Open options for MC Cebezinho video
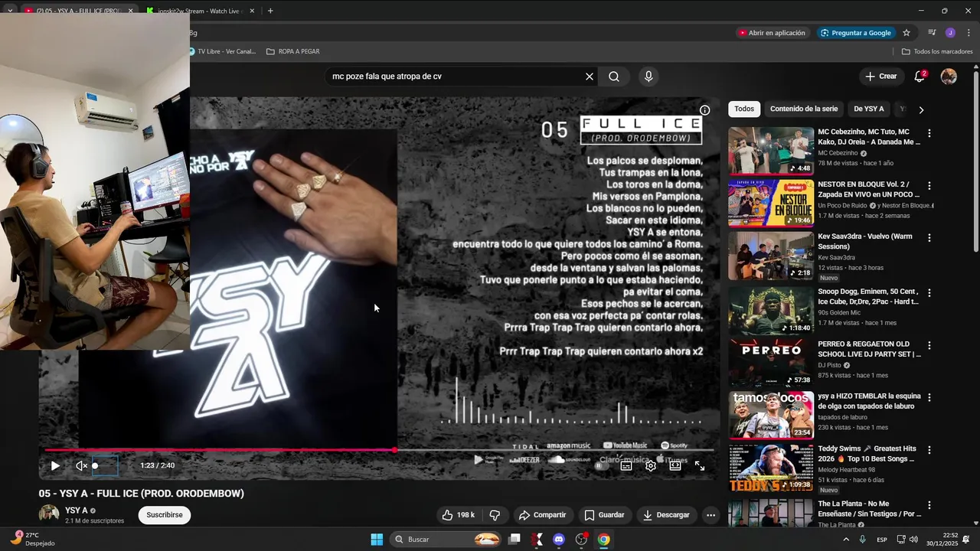 929,133
